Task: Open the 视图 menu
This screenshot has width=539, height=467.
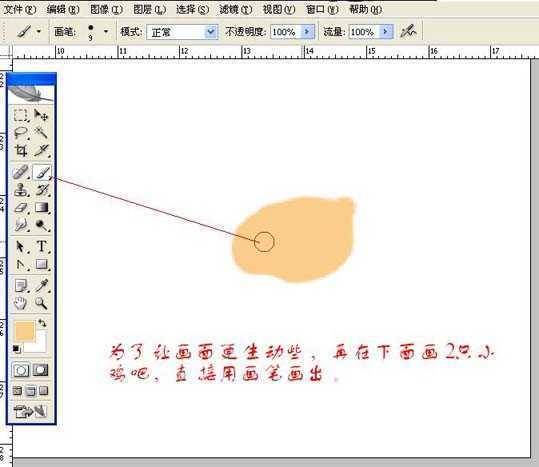Action: 279,9
